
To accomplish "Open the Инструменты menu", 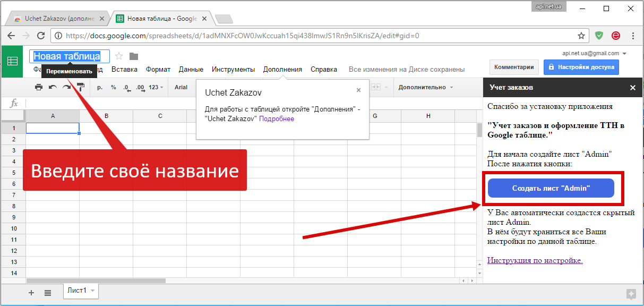I will 233,69.
